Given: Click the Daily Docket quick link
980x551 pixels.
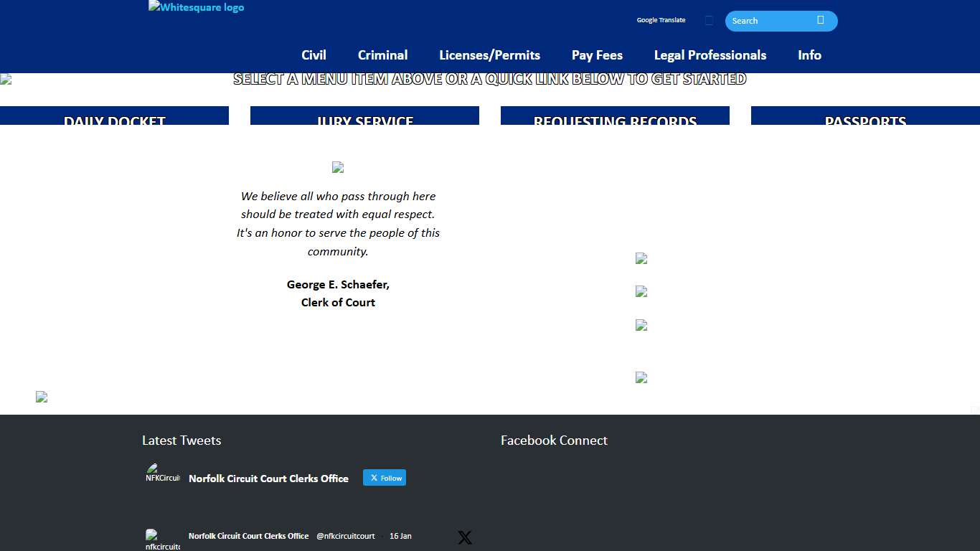Looking at the screenshot, I should click(x=115, y=117).
